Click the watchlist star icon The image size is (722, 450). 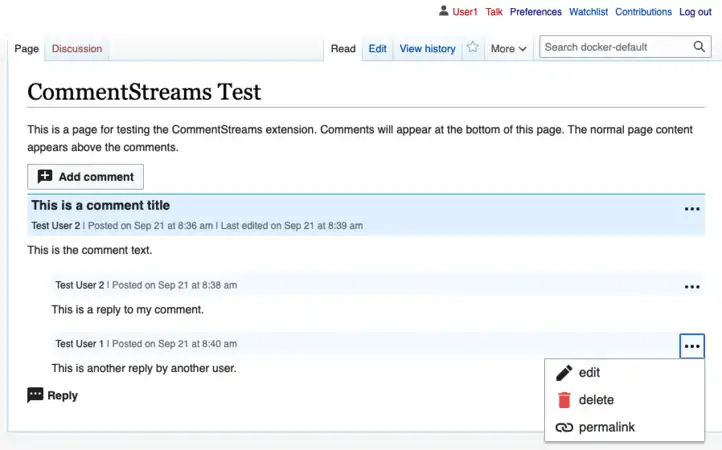point(472,48)
